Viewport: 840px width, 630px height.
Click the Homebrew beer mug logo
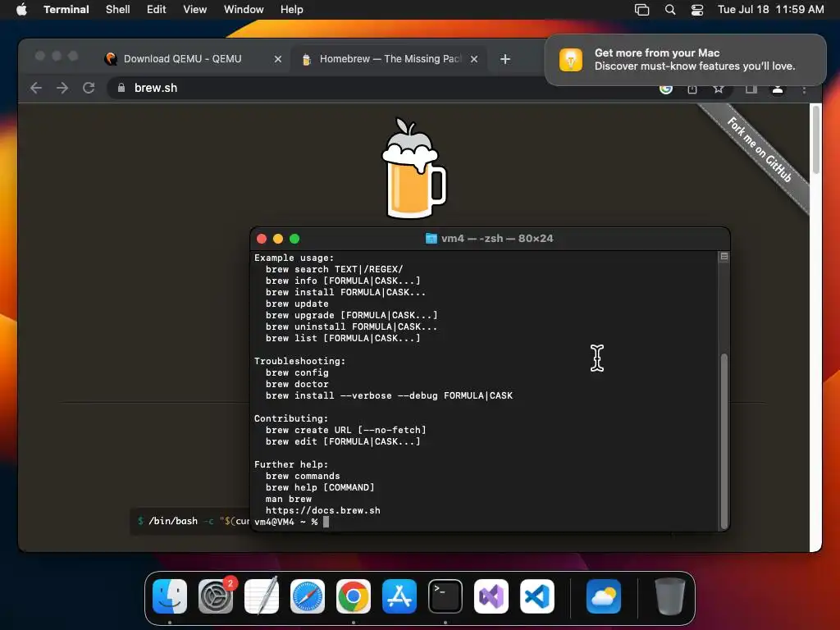413,168
